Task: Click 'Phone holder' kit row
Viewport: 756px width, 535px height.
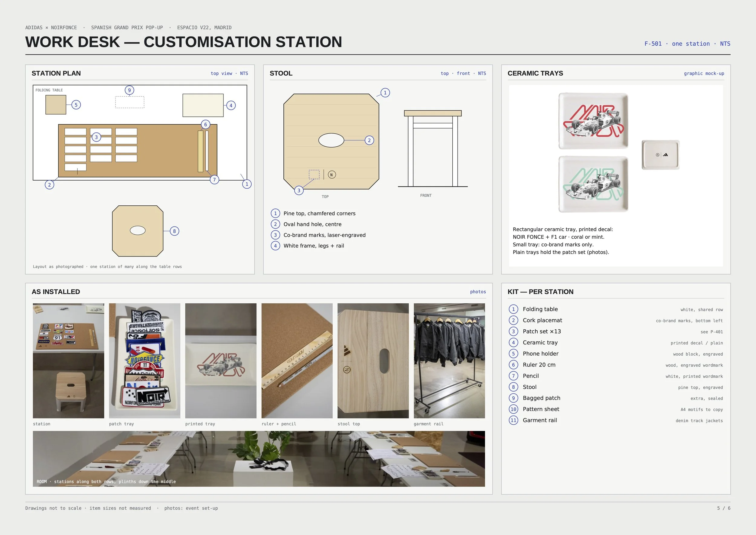Action: click(616, 354)
